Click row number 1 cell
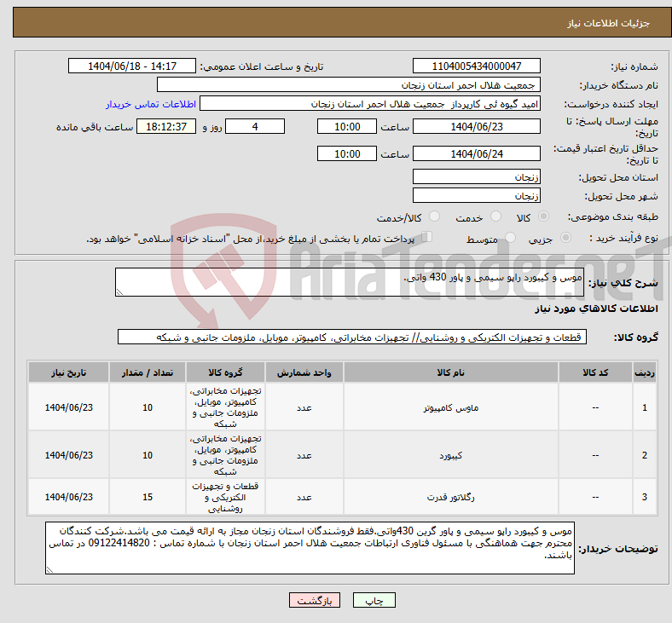Image resolution: width=672 pixels, height=623 pixels. (x=645, y=407)
